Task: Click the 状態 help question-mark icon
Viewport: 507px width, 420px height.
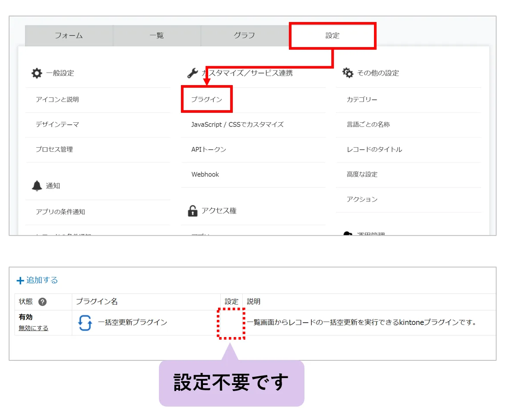Action: point(42,302)
